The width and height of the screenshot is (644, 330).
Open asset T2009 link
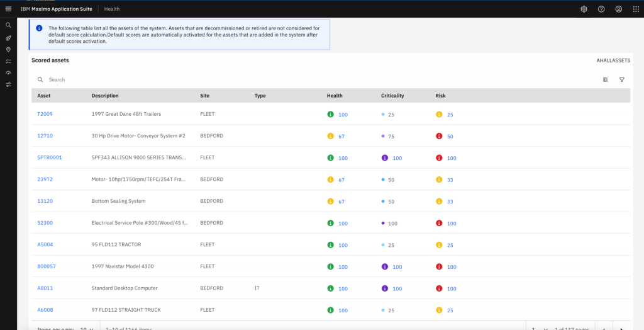pos(45,115)
